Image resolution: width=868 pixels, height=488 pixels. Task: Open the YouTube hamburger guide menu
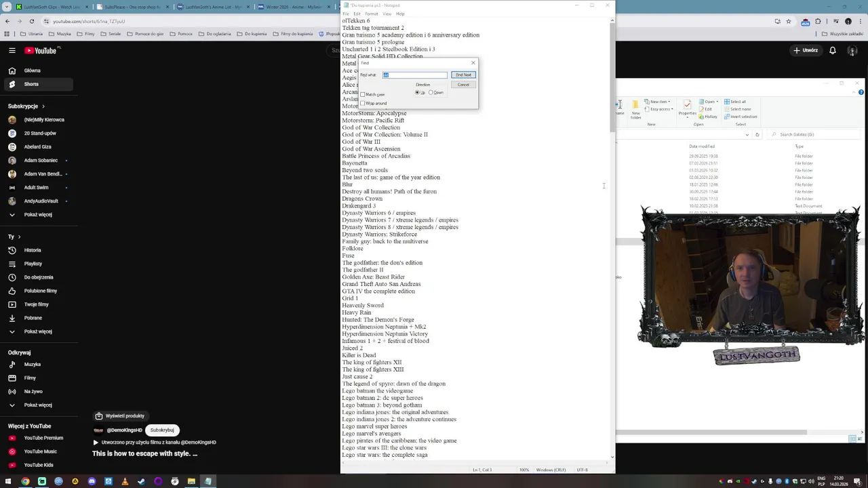(12, 50)
